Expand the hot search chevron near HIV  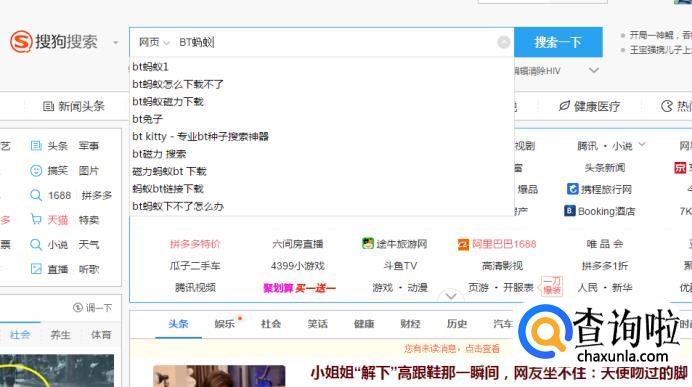594,70
